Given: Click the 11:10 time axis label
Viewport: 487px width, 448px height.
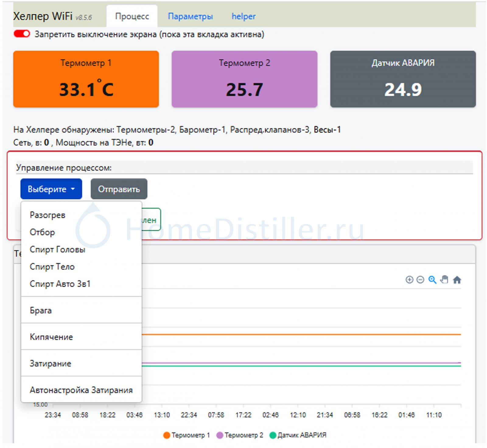Looking at the screenshot, I should tap(434, 415).
